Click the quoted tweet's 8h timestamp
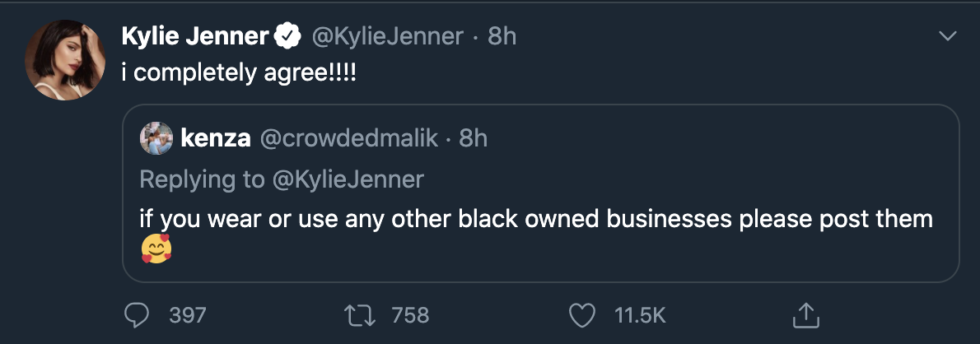The height and width of the screenshot is (344, 980). coord(473,138)
